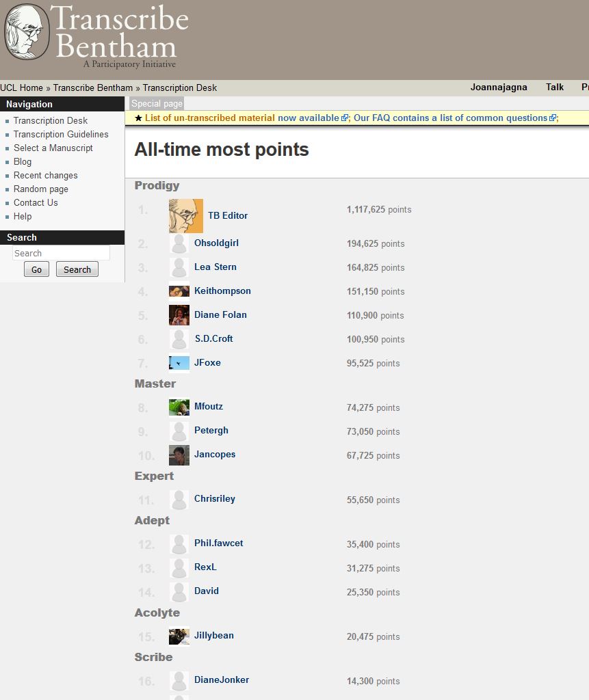
Task: Click Mfoutz's green avatar image
Action: tap(179, 407)
